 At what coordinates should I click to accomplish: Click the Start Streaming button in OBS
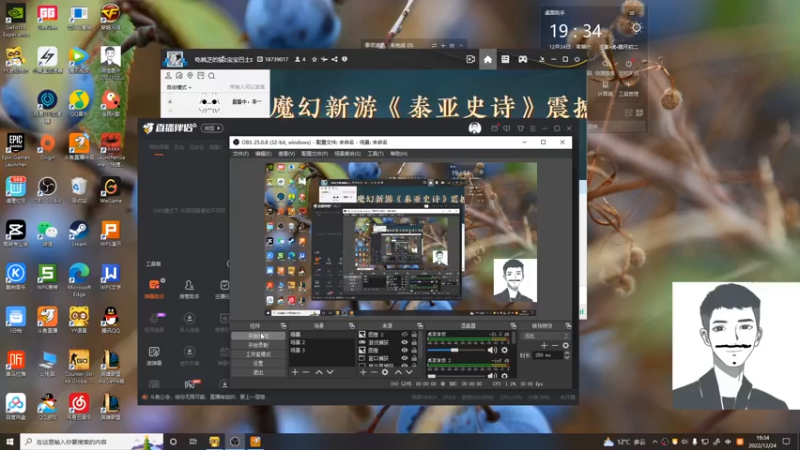[x=258, y=336]
